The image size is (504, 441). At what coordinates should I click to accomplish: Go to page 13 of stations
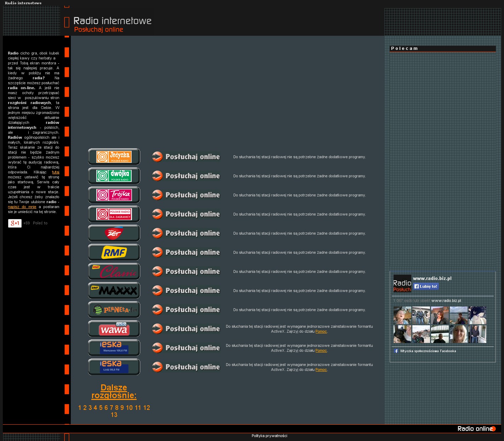point(114,415)
